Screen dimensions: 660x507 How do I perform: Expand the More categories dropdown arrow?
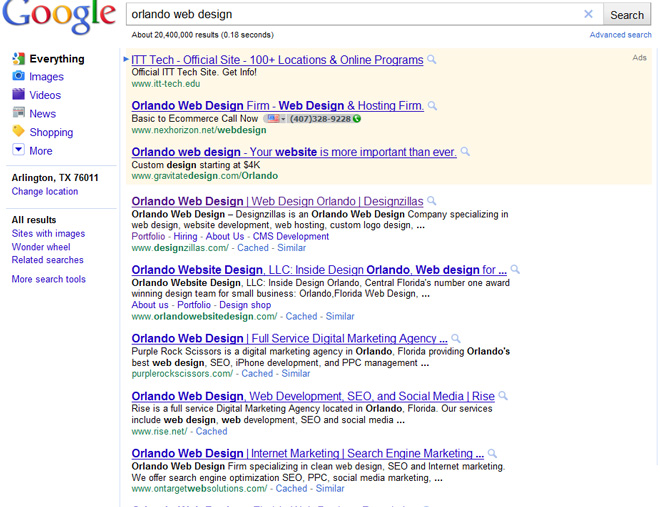[18, 150]
